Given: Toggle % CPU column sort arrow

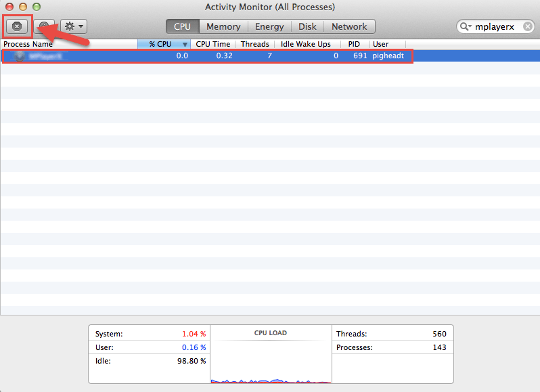Looking at the screenshot, I should tap(185, 45).
